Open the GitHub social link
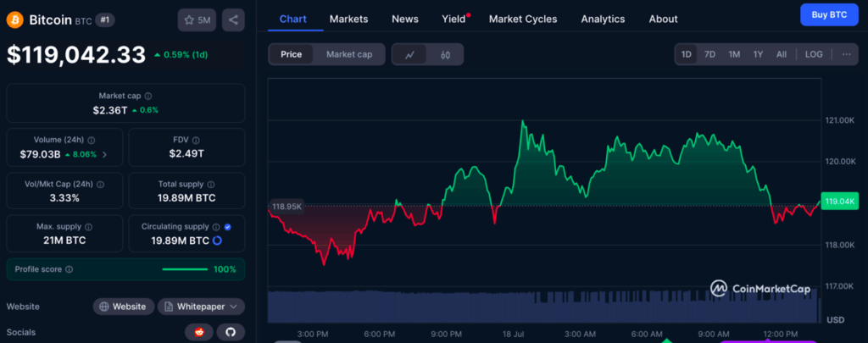 pyautogui.click(x=231, y=332)
